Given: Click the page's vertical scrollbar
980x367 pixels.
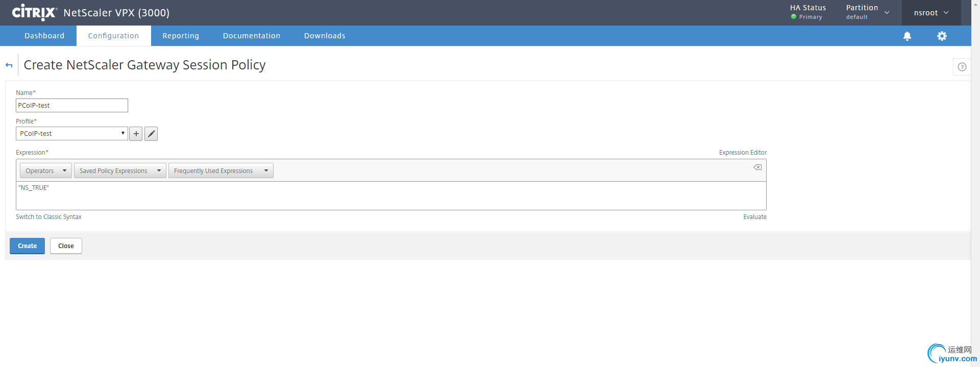Looking at the screenshot, I should point(975,184).
